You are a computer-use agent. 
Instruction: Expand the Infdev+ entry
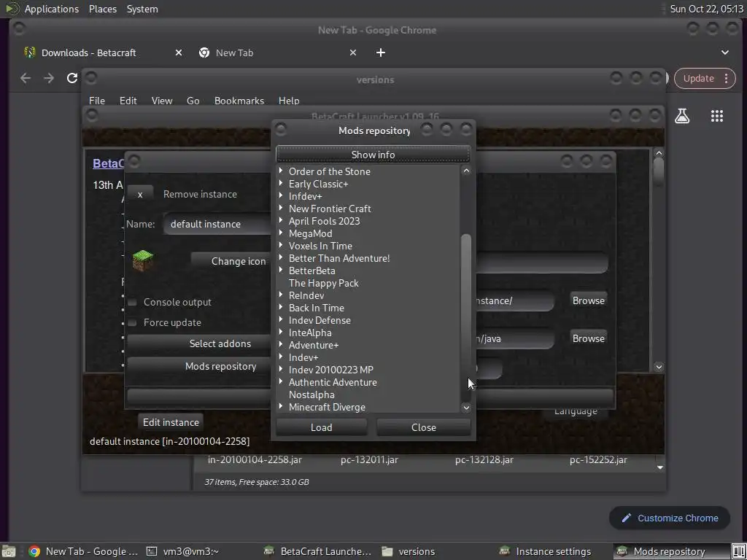[281, 195]
